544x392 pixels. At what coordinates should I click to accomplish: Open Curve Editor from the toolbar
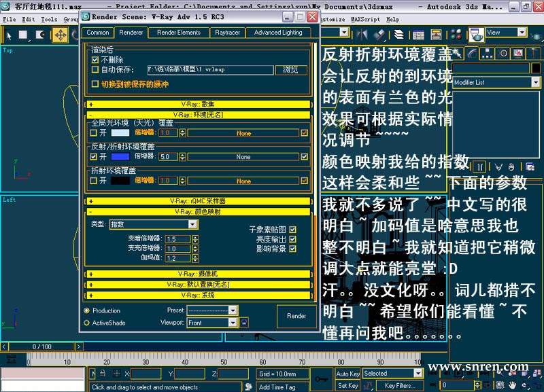coord(418,35)
